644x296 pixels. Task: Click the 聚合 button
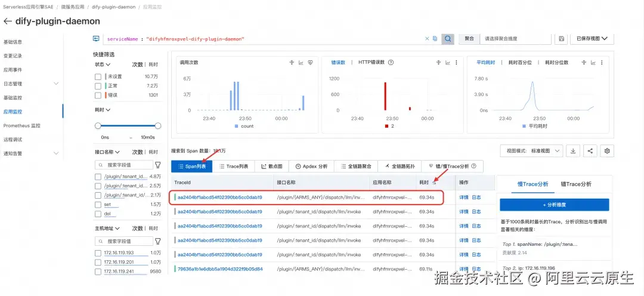coord(469,39)
